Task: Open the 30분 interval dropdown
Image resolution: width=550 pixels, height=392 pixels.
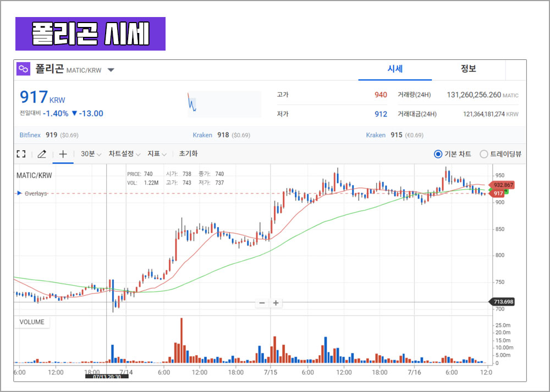Action: (91, 154)
